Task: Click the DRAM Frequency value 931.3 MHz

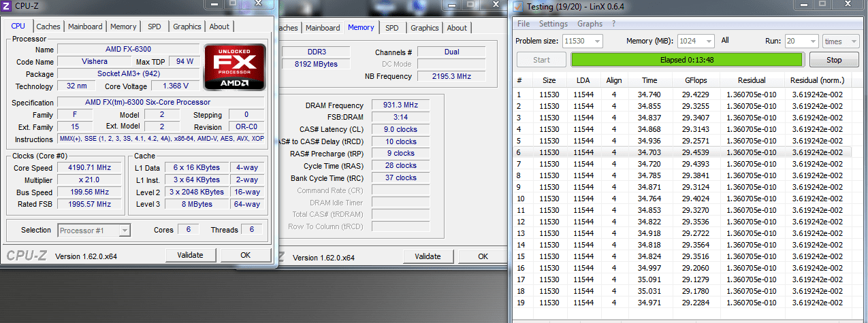Action: (x=400, y=105)
